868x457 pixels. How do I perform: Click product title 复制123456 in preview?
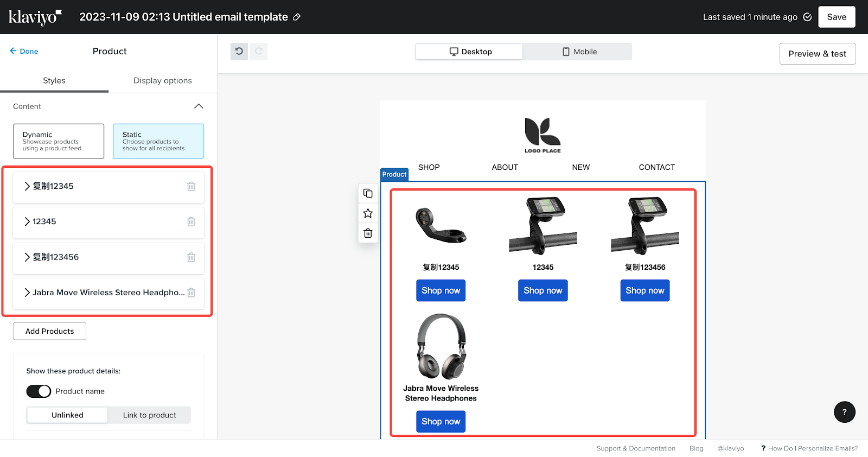(645, 267)
